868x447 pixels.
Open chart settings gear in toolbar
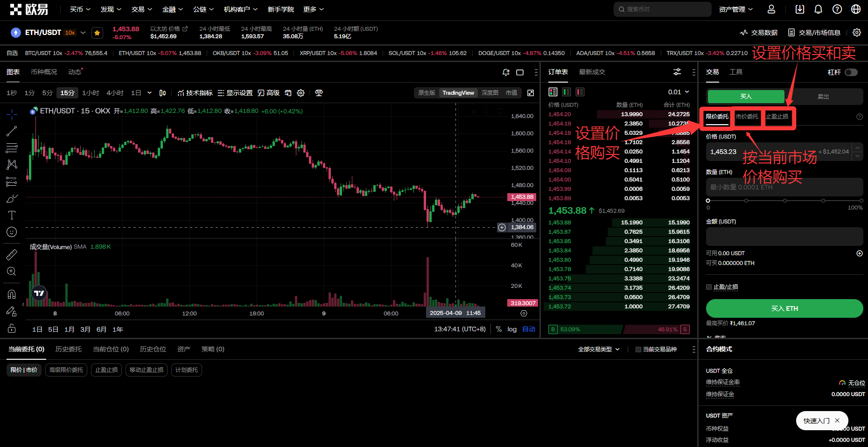coord(301,93)
